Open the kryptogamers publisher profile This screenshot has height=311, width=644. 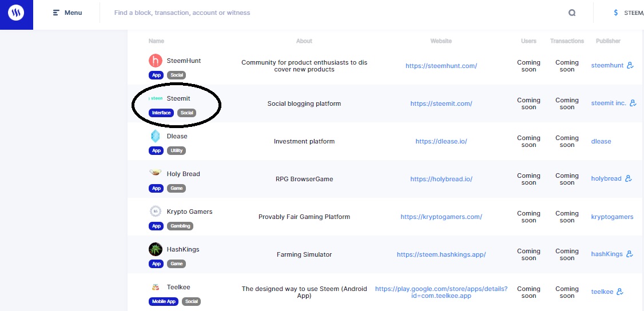[612, 217]
